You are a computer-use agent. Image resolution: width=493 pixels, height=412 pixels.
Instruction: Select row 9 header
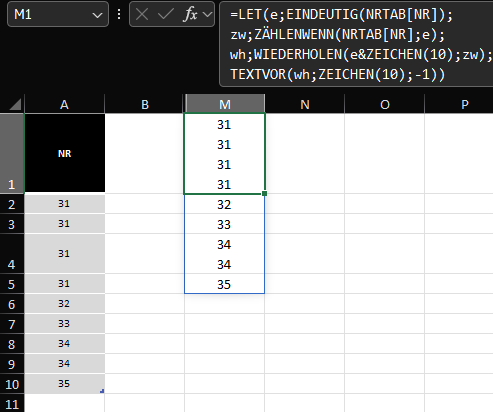(12, 364)
